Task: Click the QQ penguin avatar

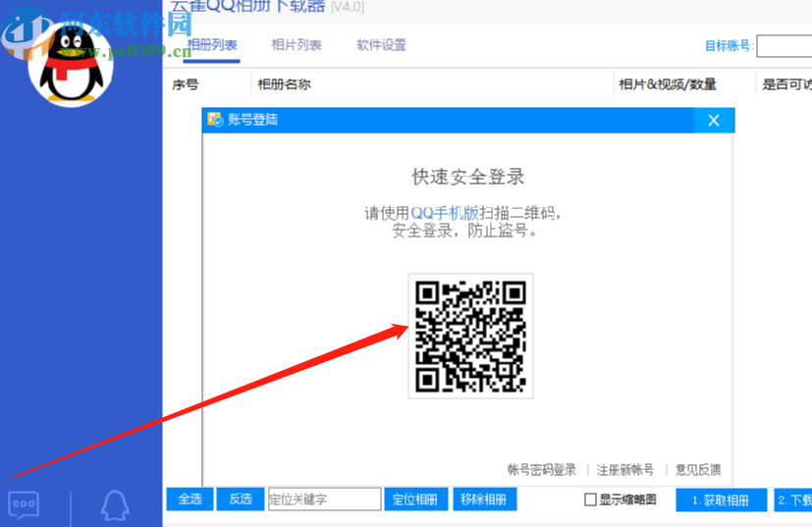Action: pyautogui.click(x=71, y=64)
